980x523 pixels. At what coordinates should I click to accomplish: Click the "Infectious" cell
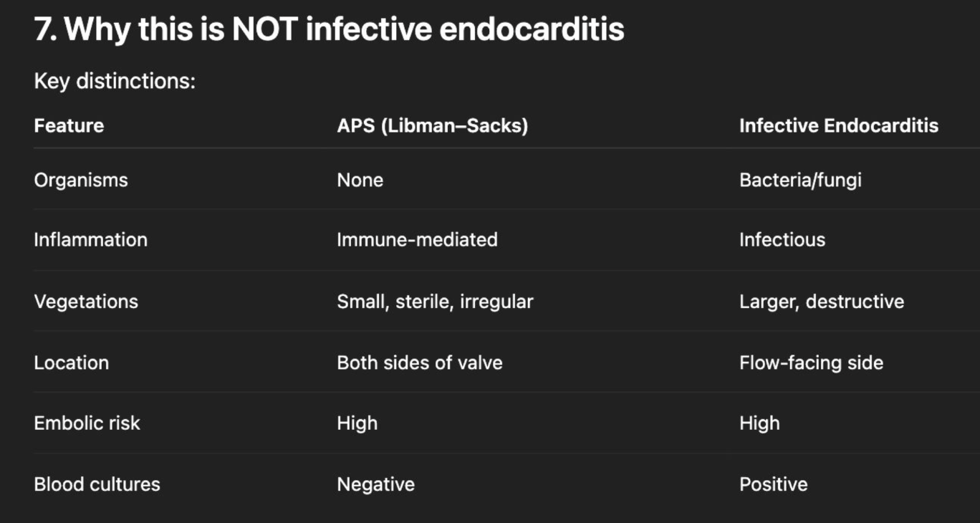click(x=782, y=240)
